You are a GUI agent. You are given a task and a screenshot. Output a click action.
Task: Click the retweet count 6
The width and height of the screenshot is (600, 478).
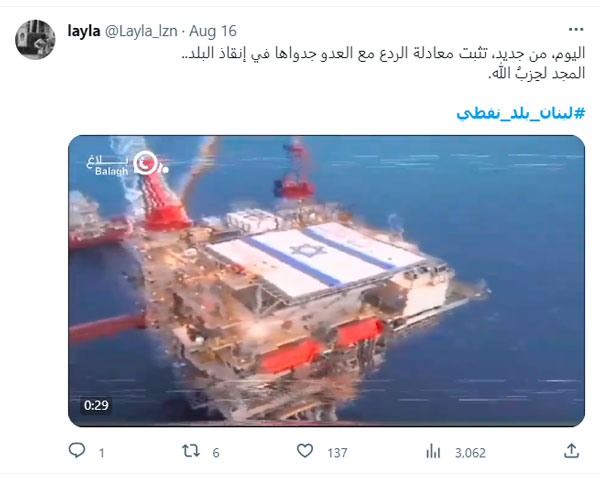coord(216,453)
